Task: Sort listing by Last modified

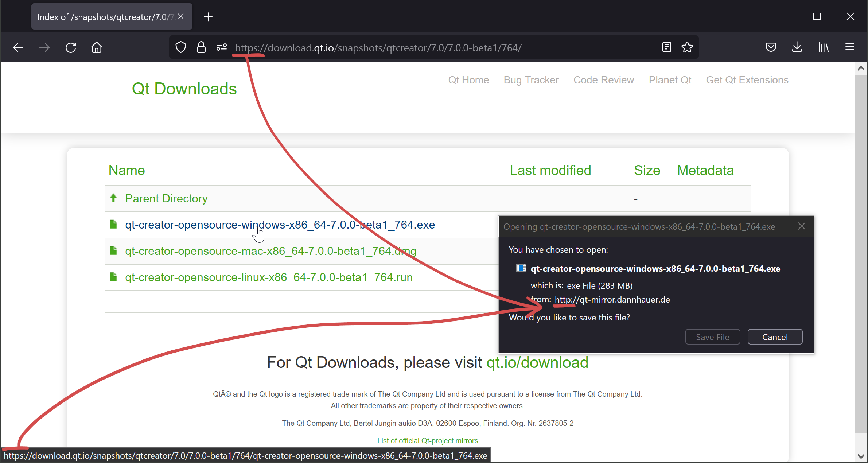Action: (550, 170)
